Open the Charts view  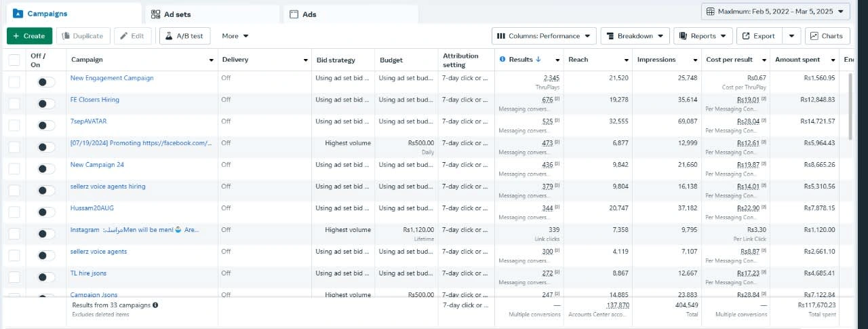coord(825,36)
